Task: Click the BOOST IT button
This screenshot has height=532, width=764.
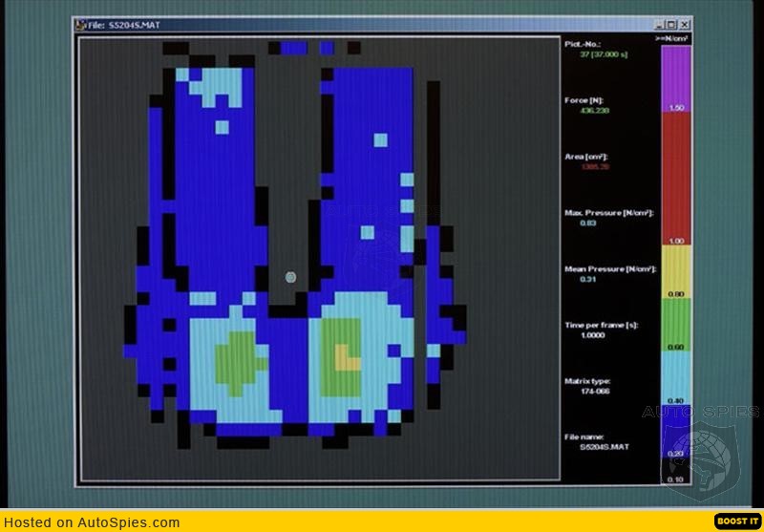Action: tap(736, 521)
